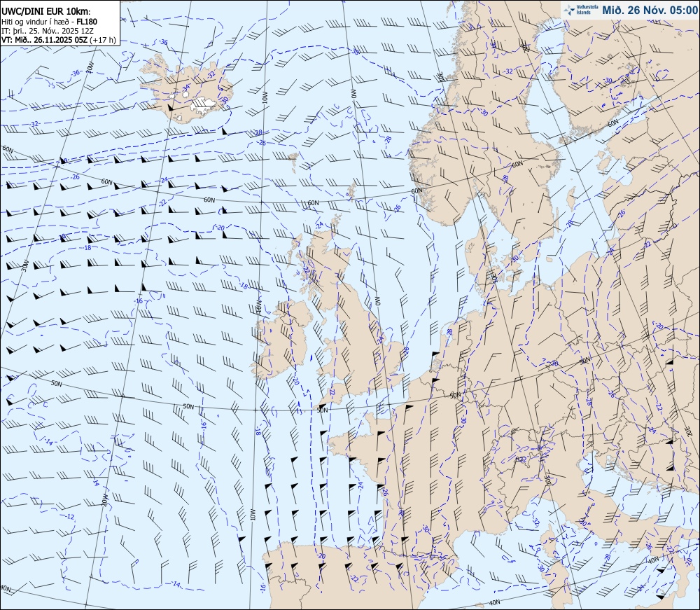Click the large white glacier on Iceland
Screen dimensions: 700x610
coord(204,105)
